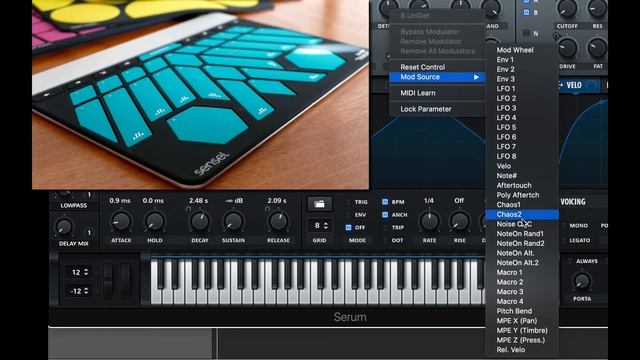
Task: Toggle the filter routing B checkbox
Action: click(x=527, y=13)
